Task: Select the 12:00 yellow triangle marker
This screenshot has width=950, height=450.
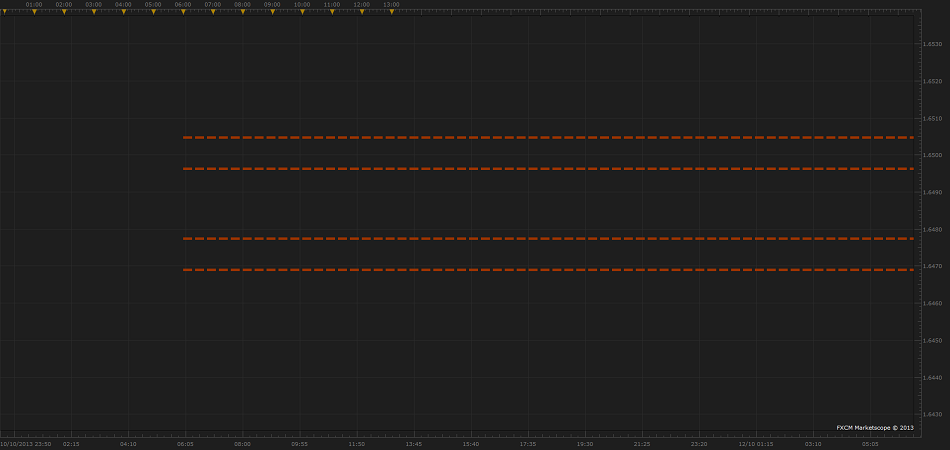Action: coord(362,12)
